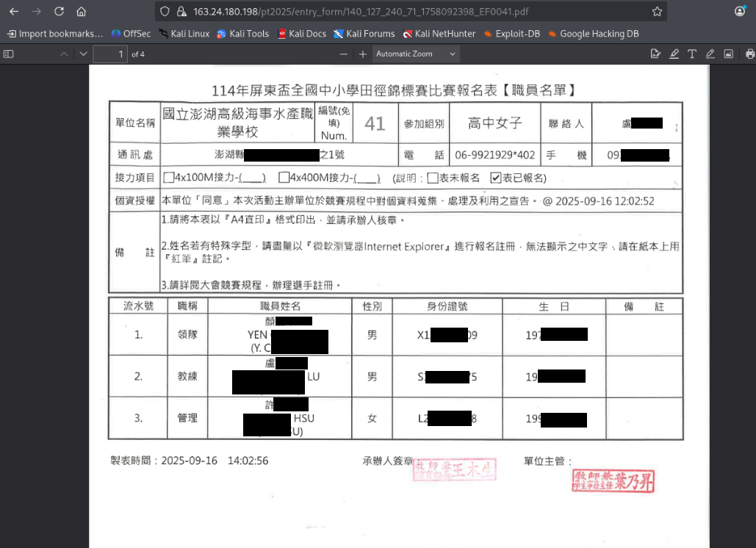Open the Firefox account icon
The height and width of the screenshot is (548, 756).
(740, 12)
